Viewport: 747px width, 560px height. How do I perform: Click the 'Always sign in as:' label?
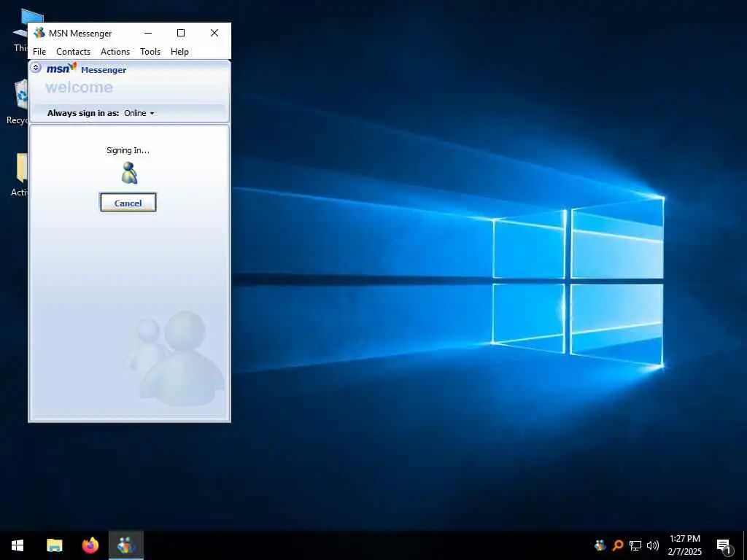click(83, 113)
